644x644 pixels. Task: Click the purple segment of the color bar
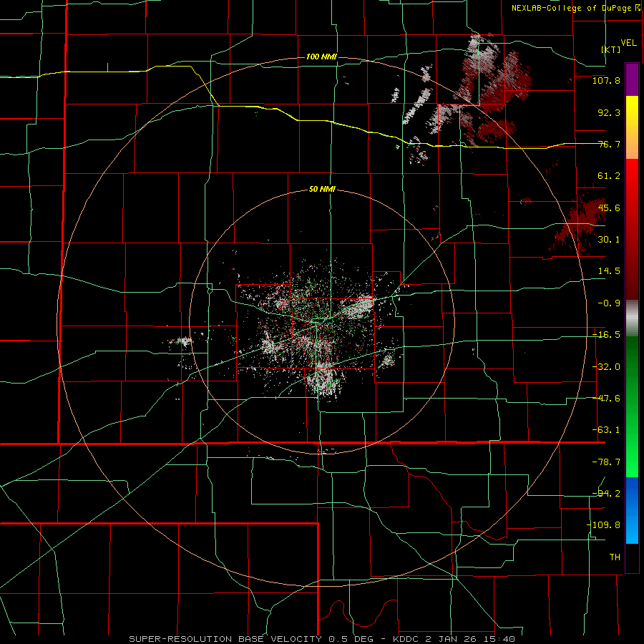coord(632,79)
